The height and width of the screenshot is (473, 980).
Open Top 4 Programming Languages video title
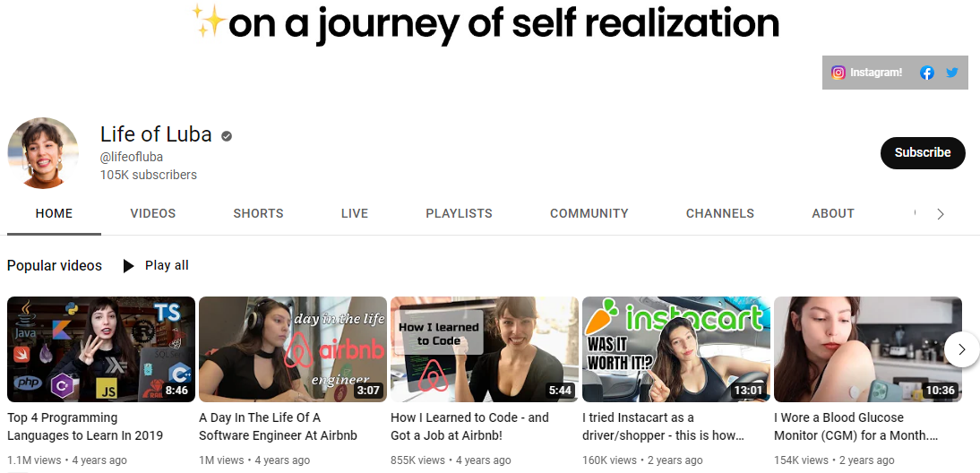pos(85,426)
